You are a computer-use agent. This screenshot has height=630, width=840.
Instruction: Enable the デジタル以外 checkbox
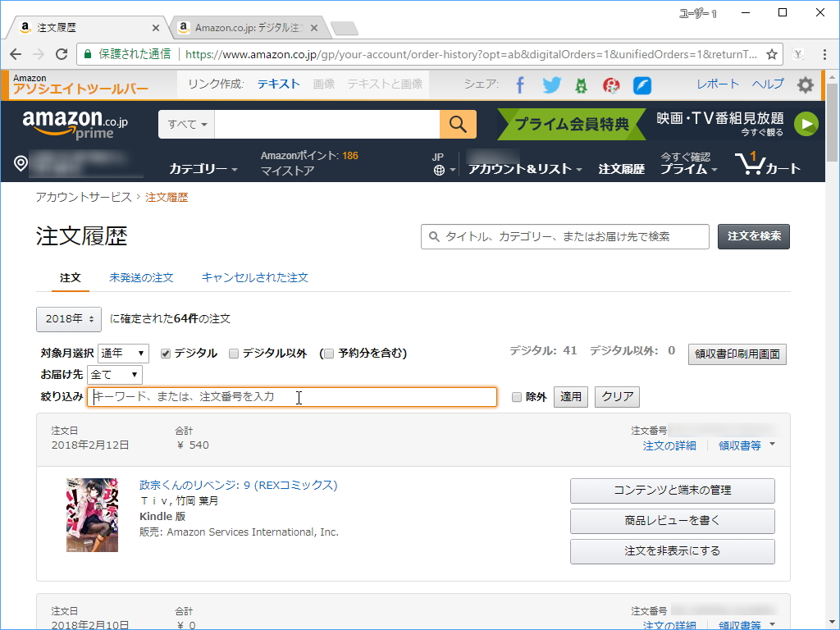[234, 353]
